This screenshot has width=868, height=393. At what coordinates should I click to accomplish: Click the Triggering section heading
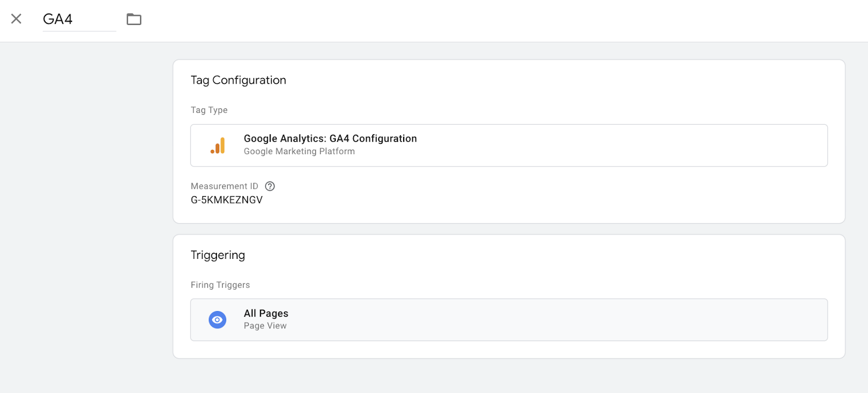point(218,255)
